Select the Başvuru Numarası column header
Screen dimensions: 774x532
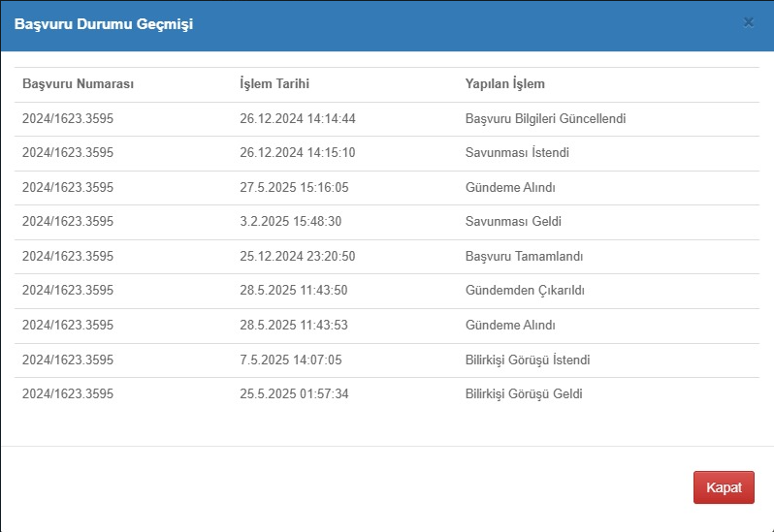pos(78,83)
